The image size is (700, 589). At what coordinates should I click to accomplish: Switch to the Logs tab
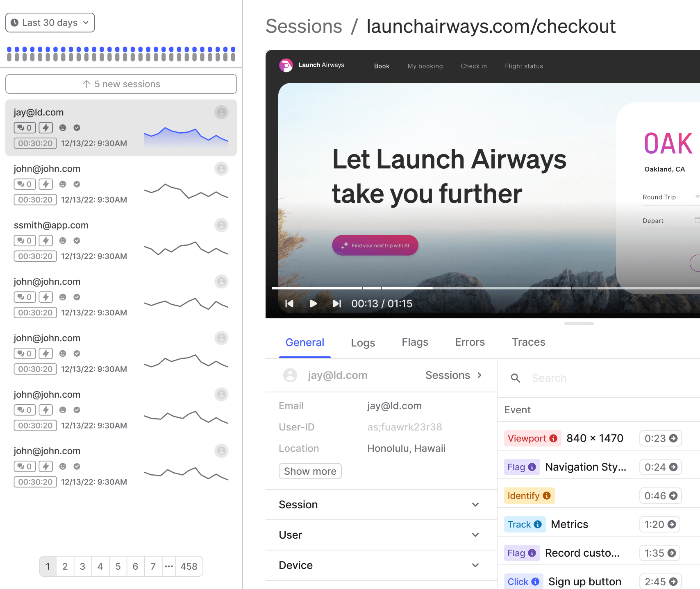(363, 342)
